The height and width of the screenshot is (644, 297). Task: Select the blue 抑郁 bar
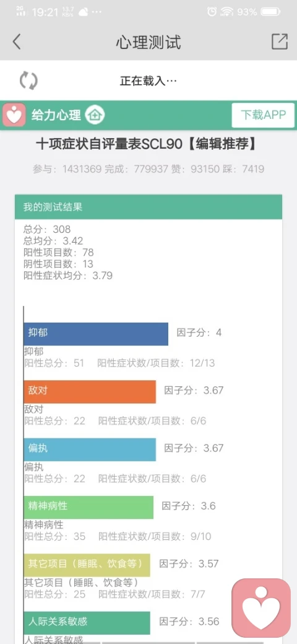coord(96,334)
